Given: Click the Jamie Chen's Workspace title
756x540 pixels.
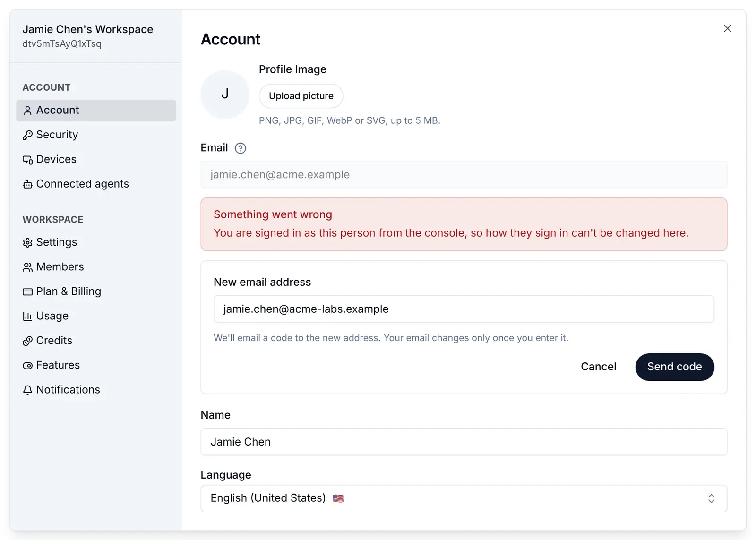Looking at the screenshot, I should coord(88,29).
